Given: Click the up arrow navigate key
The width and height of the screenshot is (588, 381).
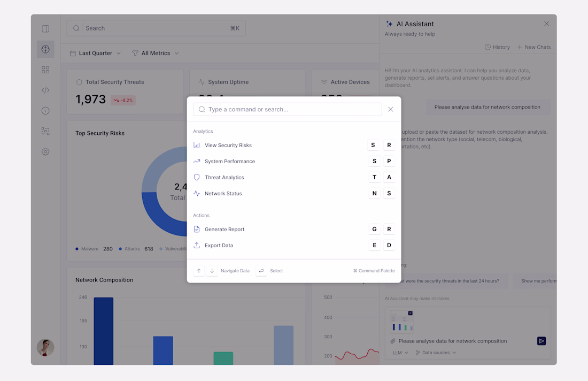Looking at the screenshot, I should click(x=199, y=271).
